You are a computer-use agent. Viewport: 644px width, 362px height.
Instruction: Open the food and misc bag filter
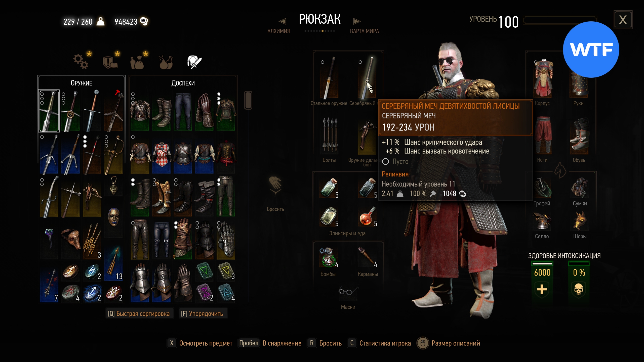137,62
